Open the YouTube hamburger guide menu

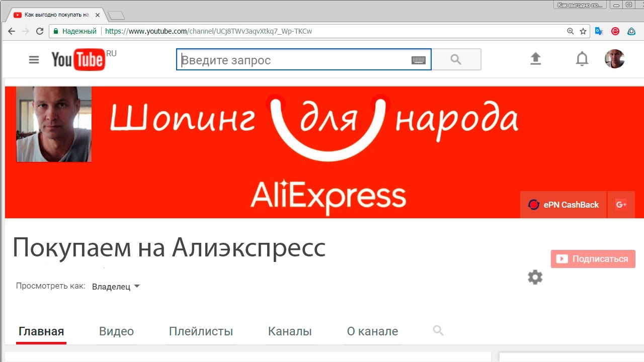(34, 60)
